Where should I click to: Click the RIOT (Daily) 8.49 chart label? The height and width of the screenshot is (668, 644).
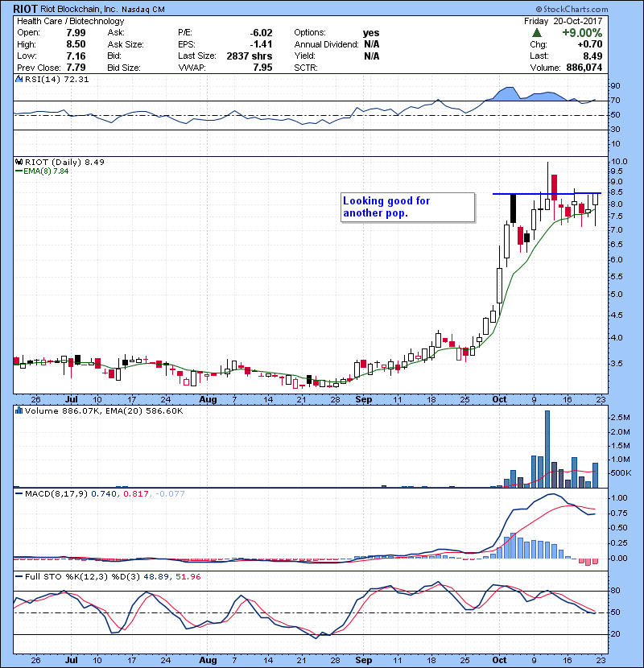coord(64,162)
